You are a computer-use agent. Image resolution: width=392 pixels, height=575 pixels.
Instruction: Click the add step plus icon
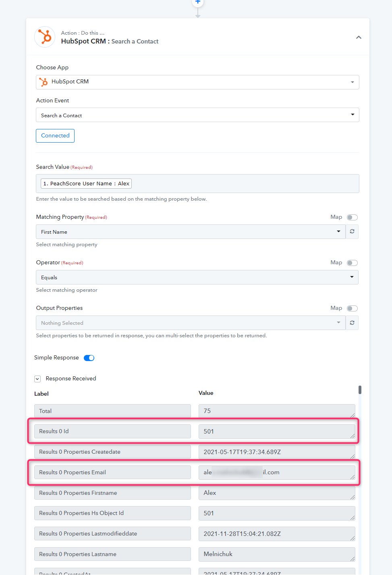pyautogui.click(x=198, y=2)
